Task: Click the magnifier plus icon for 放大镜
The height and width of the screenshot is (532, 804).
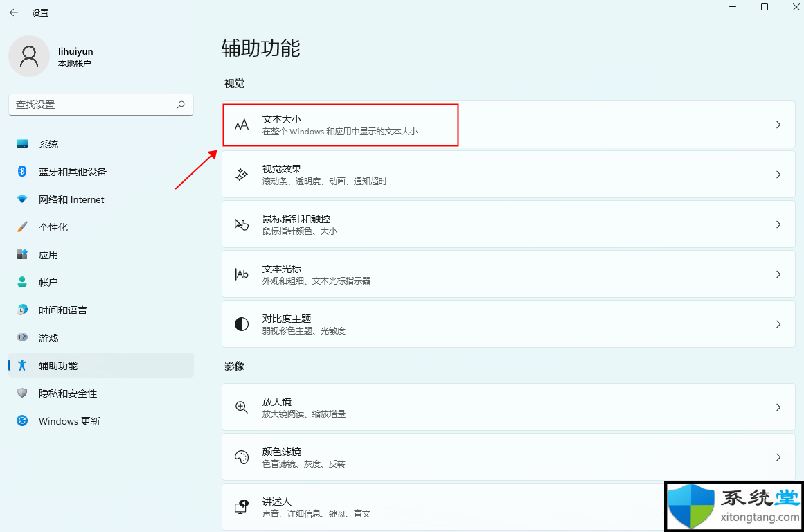Action: 242,407
